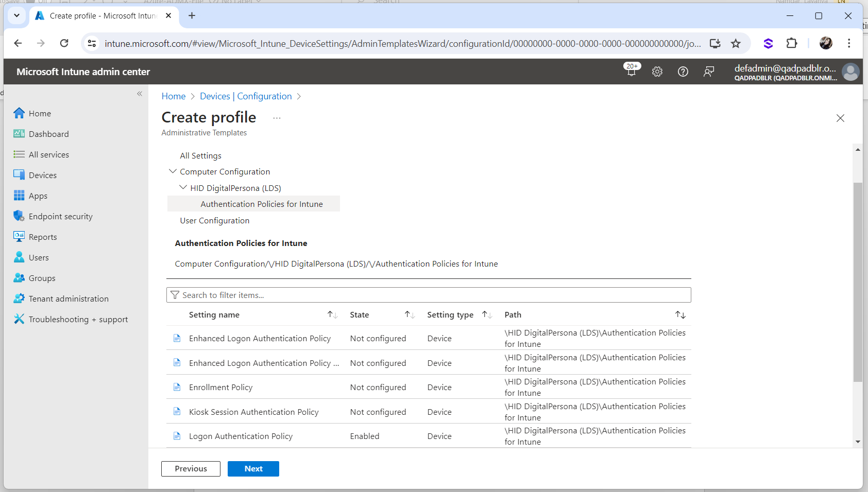This screenshot has height=492, width=868.
Task: Open Apps in the sidebar
Action: coord(38,196)
